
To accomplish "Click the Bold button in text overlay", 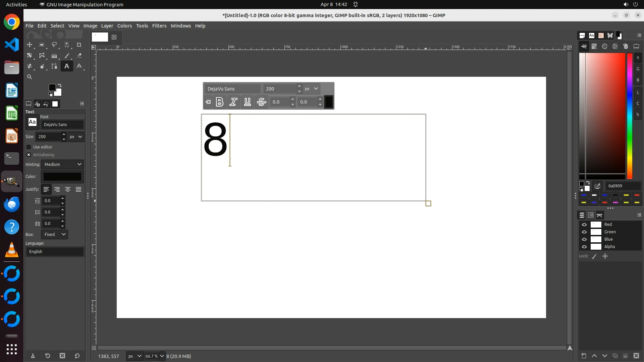I will [x=219, y=102].
